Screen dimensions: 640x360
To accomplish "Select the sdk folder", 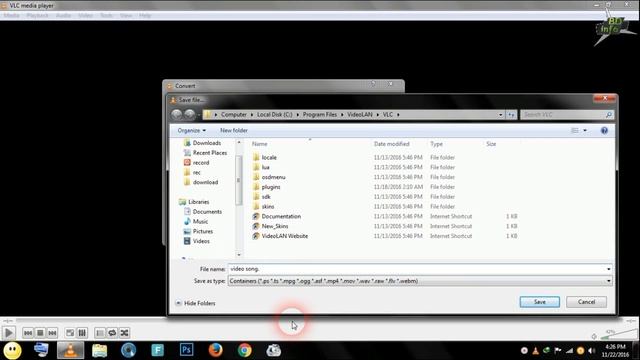I will 266,196.
